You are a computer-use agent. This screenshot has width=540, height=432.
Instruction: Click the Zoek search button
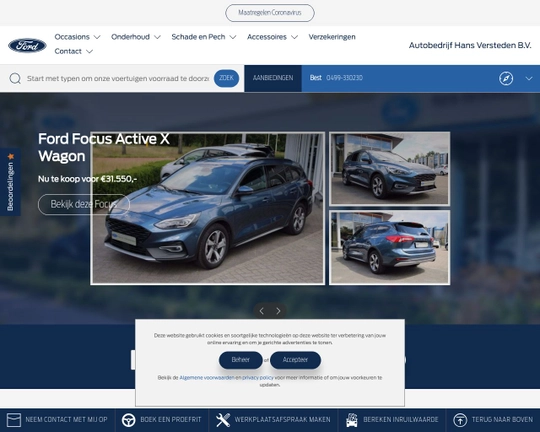click(226, 78)
